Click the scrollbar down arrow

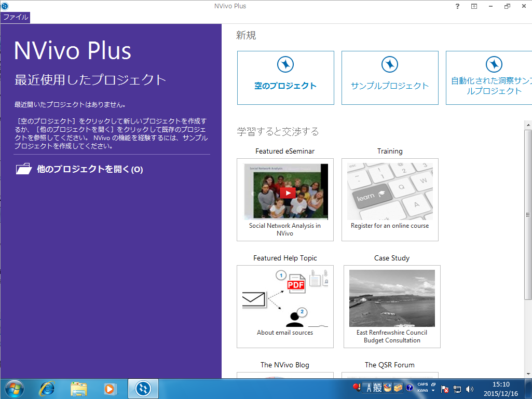[x=528, y=374]
